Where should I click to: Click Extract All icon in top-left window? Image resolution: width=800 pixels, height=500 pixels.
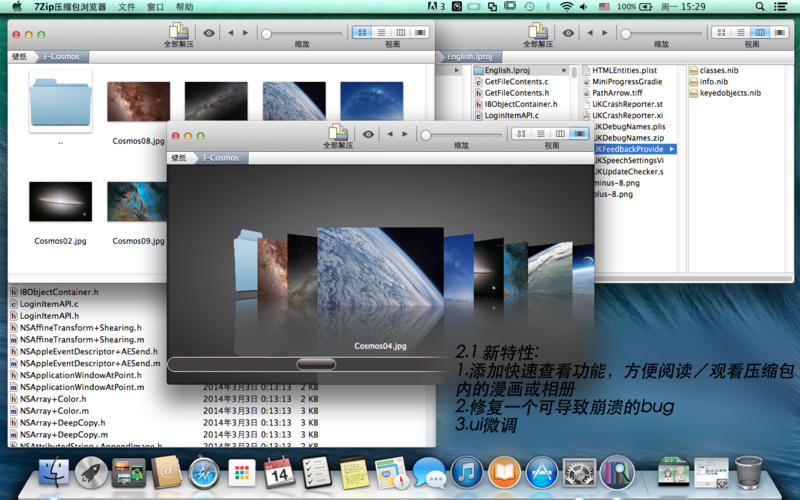(x=177, y=32)
